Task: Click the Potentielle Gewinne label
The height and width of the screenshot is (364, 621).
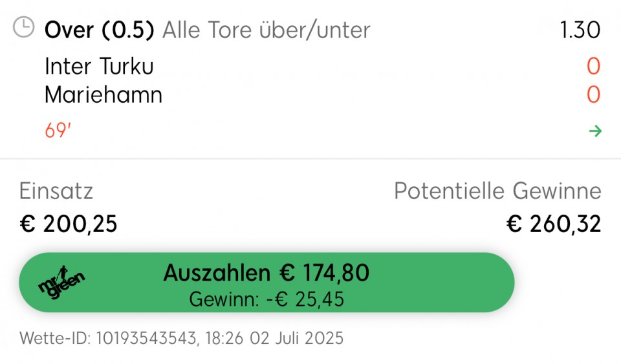Action: (x=498, y=191)
